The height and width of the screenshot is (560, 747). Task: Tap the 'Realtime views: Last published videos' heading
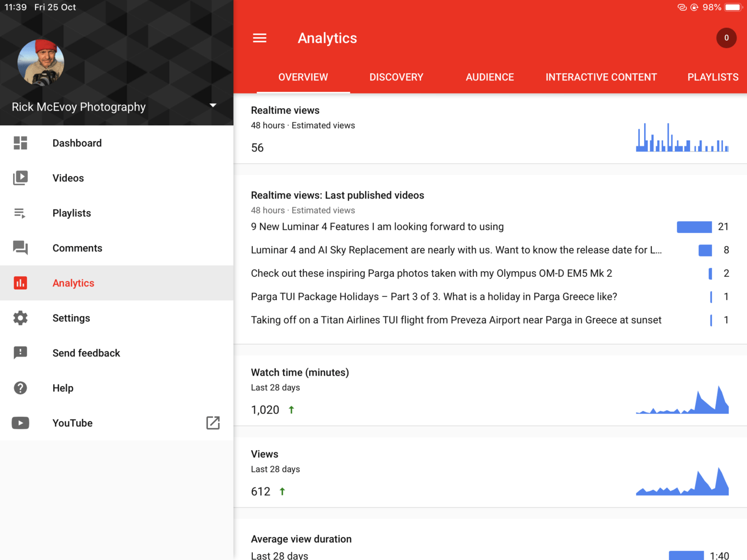[337, 195]
